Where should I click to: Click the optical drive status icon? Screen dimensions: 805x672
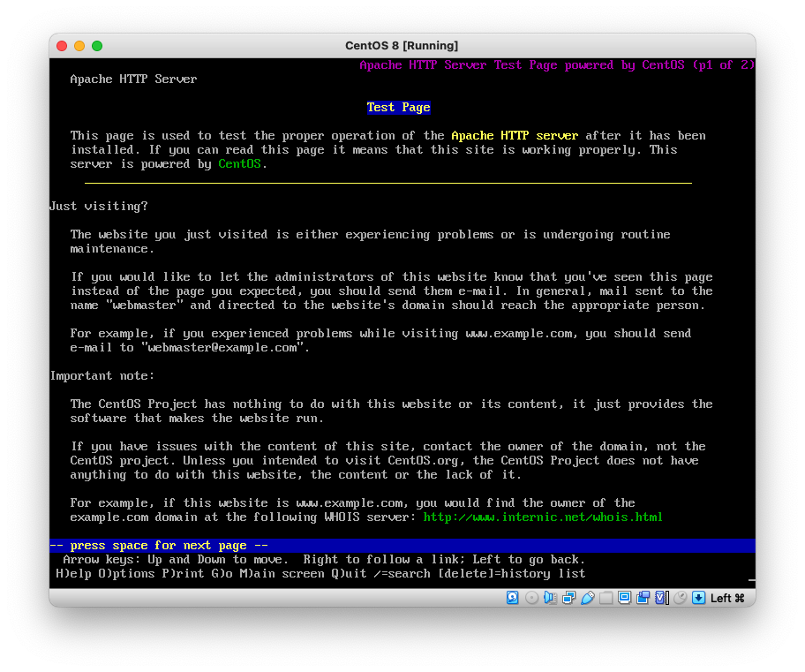click(532, 598)
